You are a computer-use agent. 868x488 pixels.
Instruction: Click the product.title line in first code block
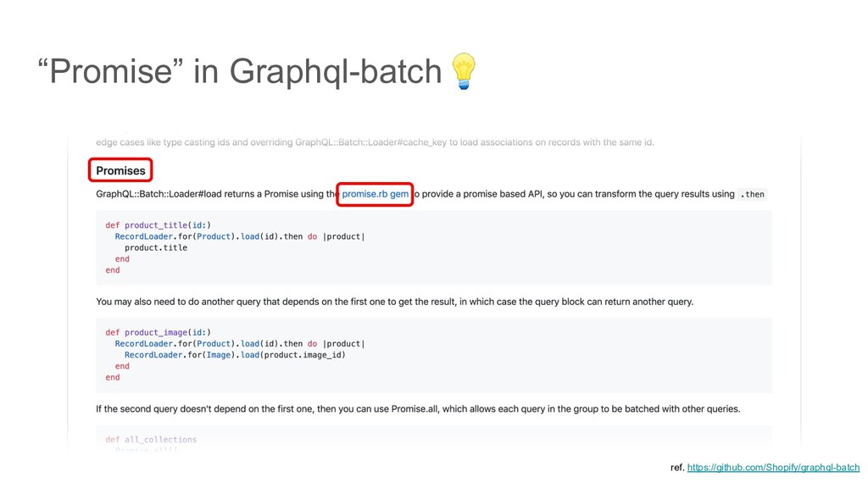(156, 247)
